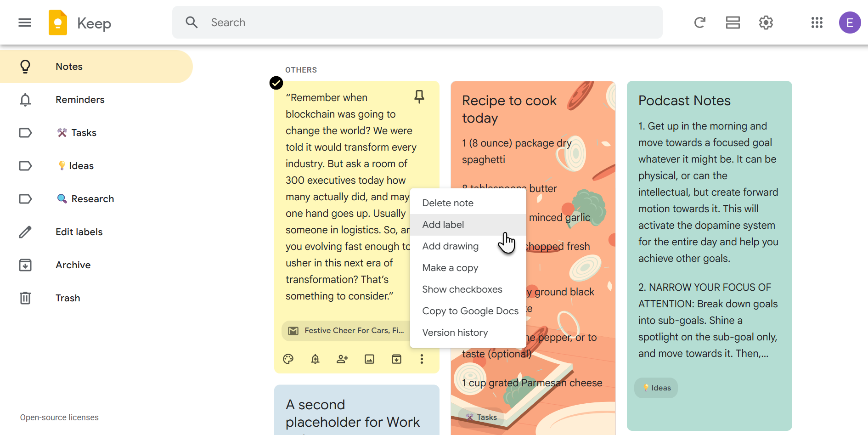Click the add collaborator icon
868x435 pixels.
click(342, 359)
